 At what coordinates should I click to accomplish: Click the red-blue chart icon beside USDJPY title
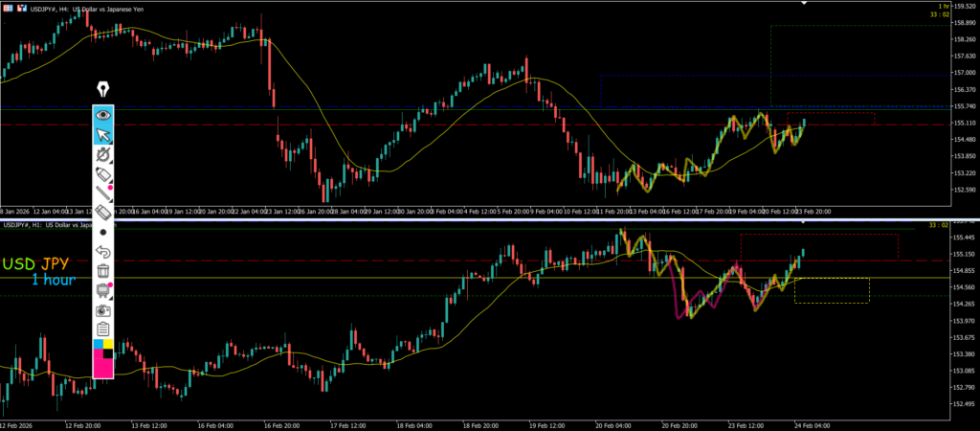point(23,8)
